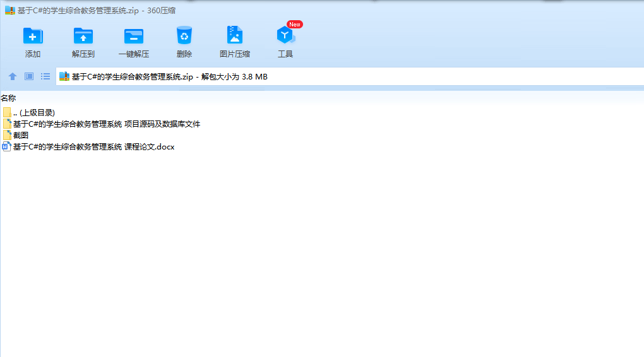This screenshot has height=357, width=644.
Task: Switch to list view mode button
Action: tap(45, 76)
